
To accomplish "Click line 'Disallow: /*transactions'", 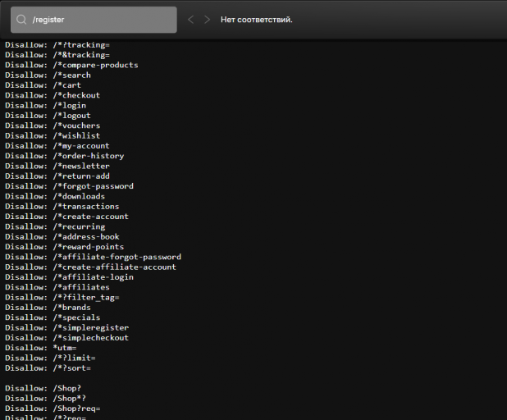I will 62,206.
